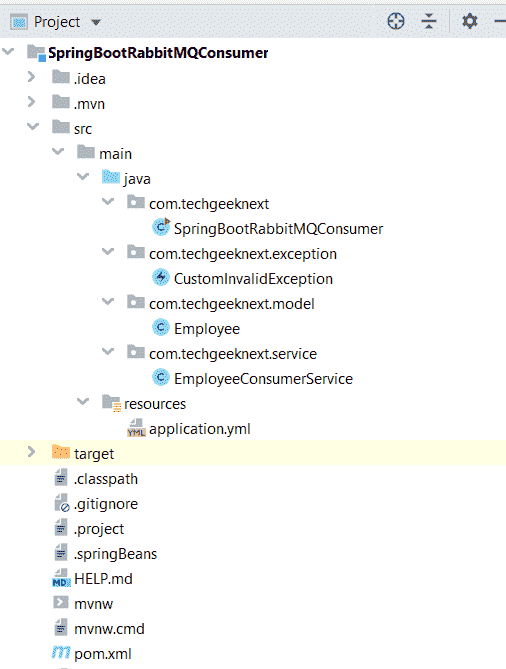Select the mvnw.cmd file
506x669 pixels.
pyautogui.click(x=109, y=628)
